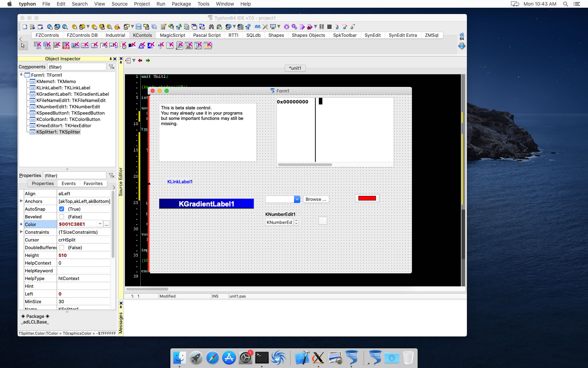588x368 pixels.
Task: Open Safari from the Dock
Action: point(212,358)
